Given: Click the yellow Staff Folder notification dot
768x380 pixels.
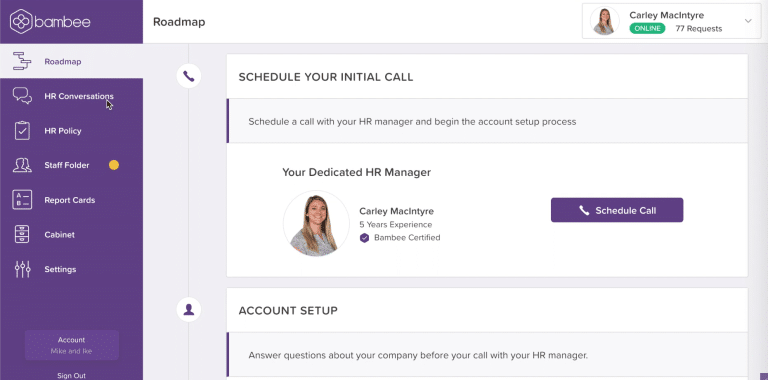Looking at the screenshot, I should (114, 165).
